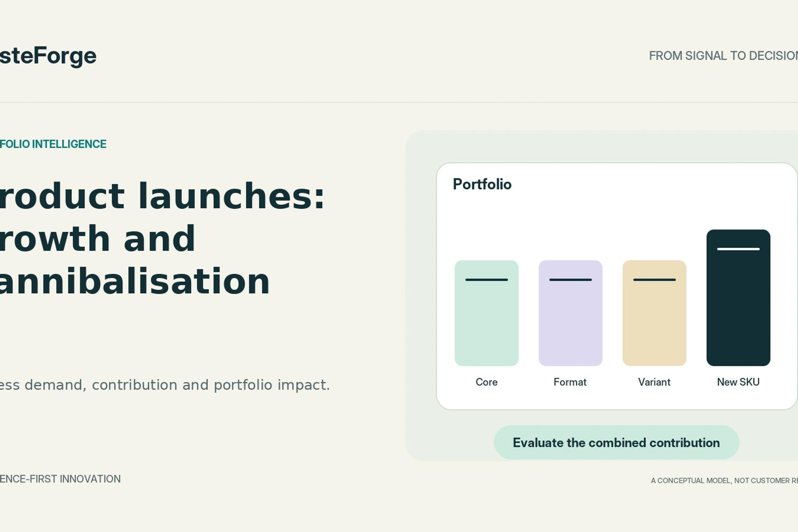The height and width of the screenshot is (532, 798).
Task: Click the 'ENCE-FIRST INNOVATION' footer text
Action: [x=60, y=479]
